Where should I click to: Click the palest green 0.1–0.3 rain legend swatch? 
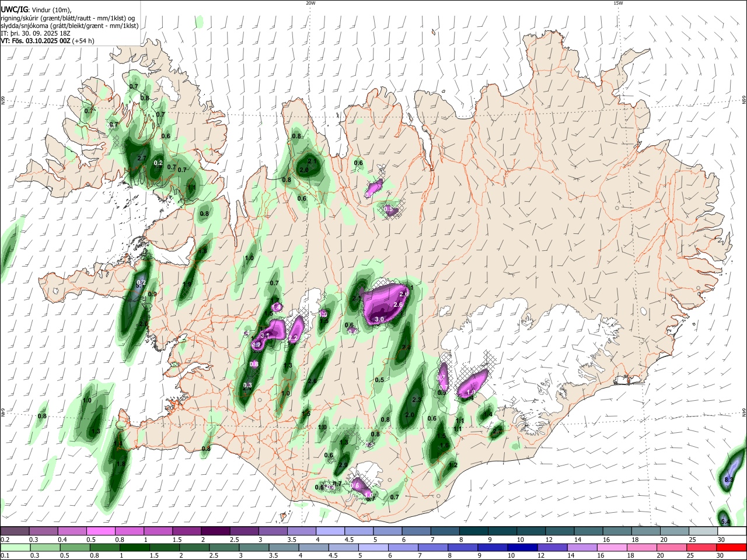click(x=15, y=547)
